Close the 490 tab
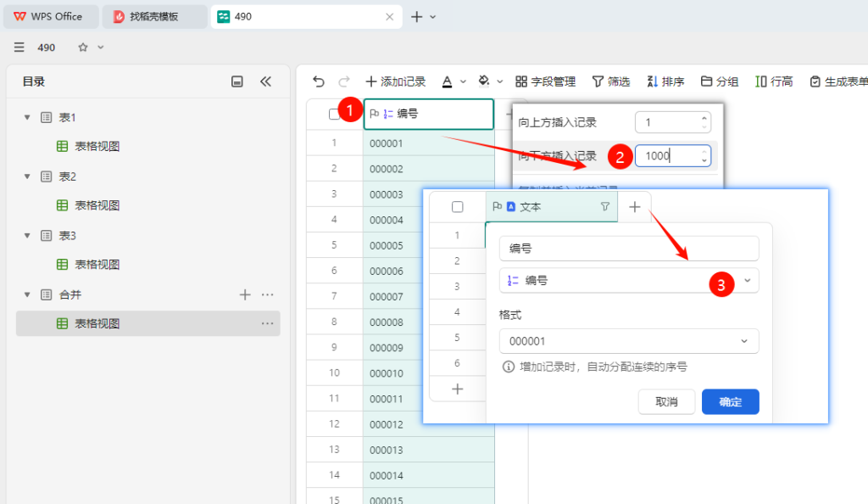 390,17
